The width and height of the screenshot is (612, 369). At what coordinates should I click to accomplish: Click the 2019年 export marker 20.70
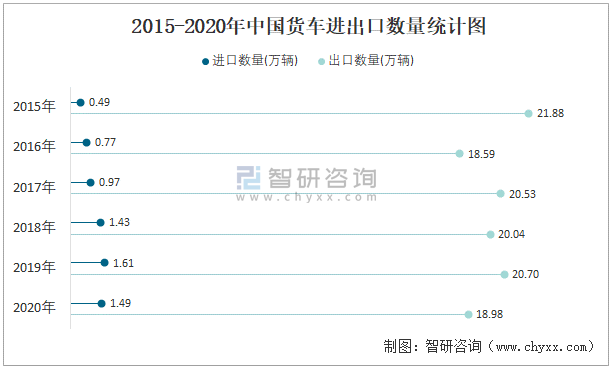tap(504, 275)
